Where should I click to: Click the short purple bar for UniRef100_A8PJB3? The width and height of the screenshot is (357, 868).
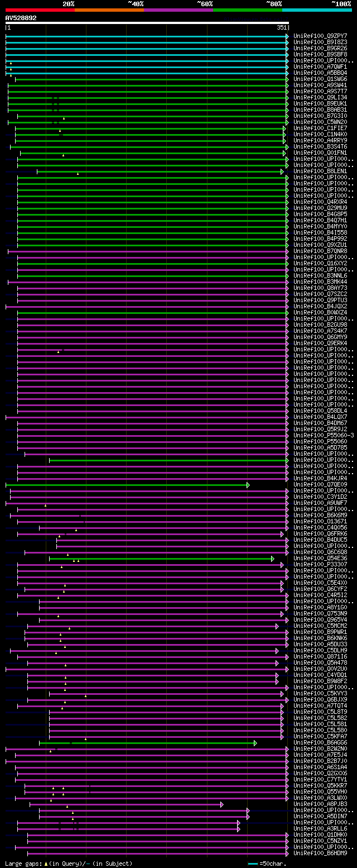pos(126,804)
